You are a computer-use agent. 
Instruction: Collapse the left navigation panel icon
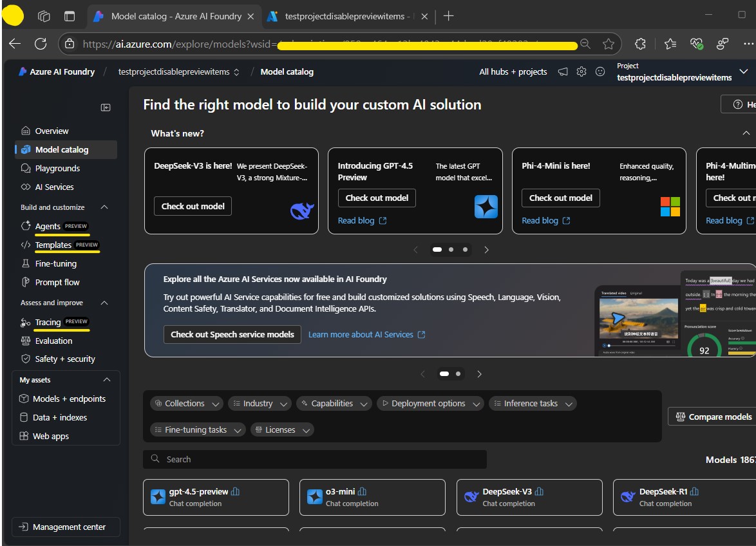coord(106,108)
